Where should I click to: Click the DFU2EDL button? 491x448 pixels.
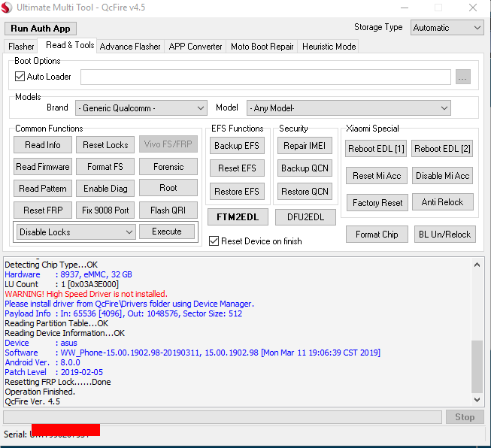click(x=305, y=217)
